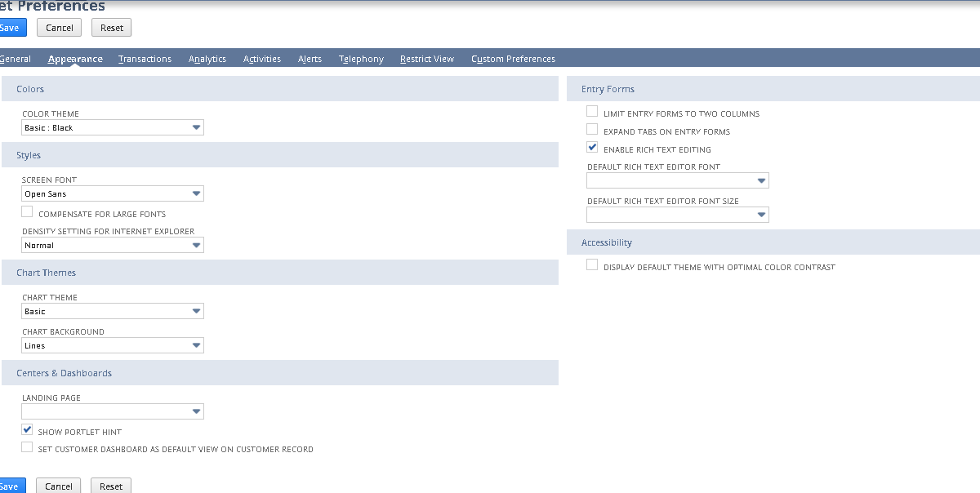The width and height of the screenshot is (980, 493).
Task: Open the Default Rich Text Editor Font Size dropdown
Action: point(762,214)
